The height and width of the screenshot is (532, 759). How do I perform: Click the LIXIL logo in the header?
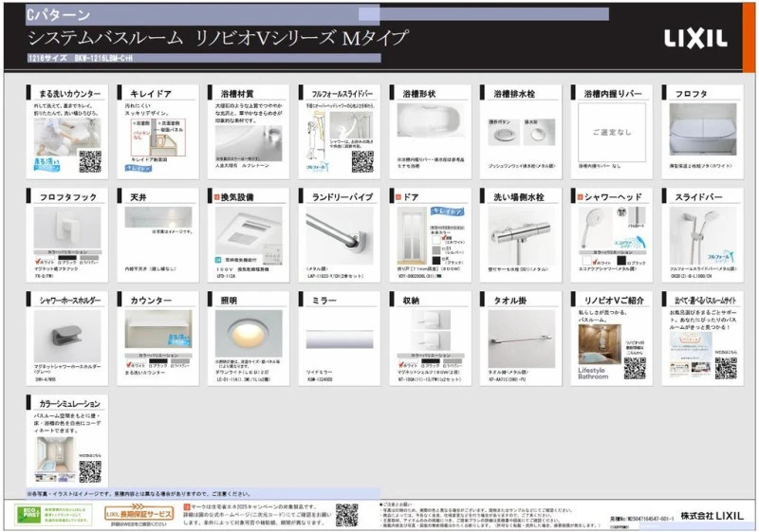694,39
